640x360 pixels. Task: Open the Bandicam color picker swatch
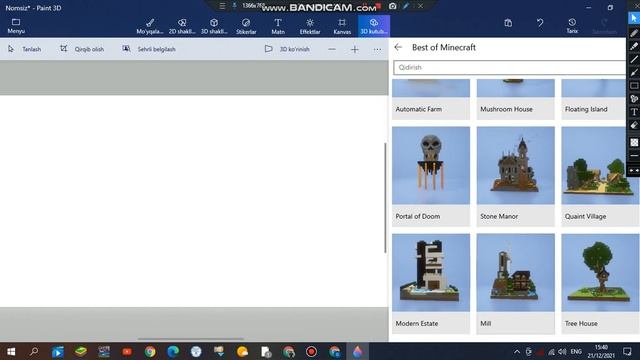(x=633, y=142)
